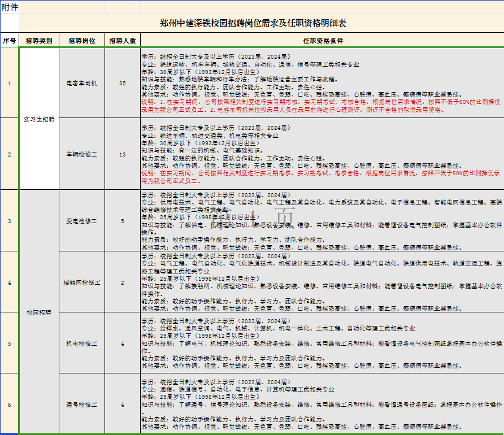The image size is (504, 435).
Task: Select the 附件 cell at top left
Action: (10, 7)
